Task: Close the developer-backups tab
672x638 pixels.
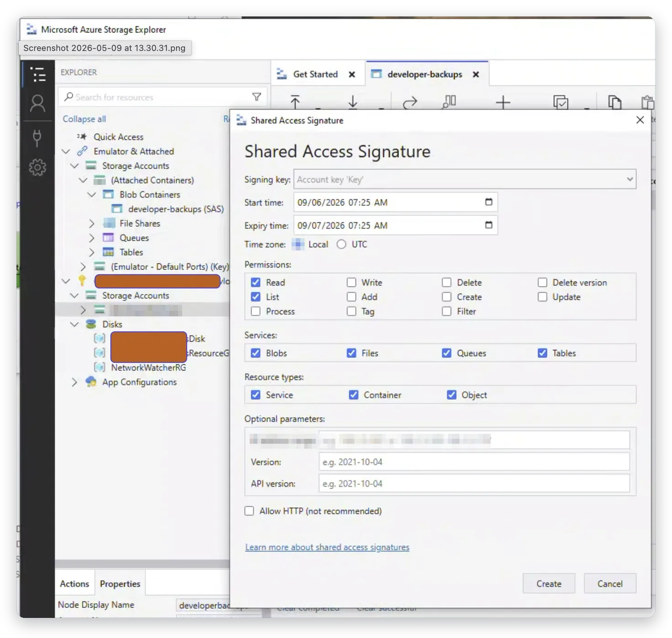Action: (476, 74)
